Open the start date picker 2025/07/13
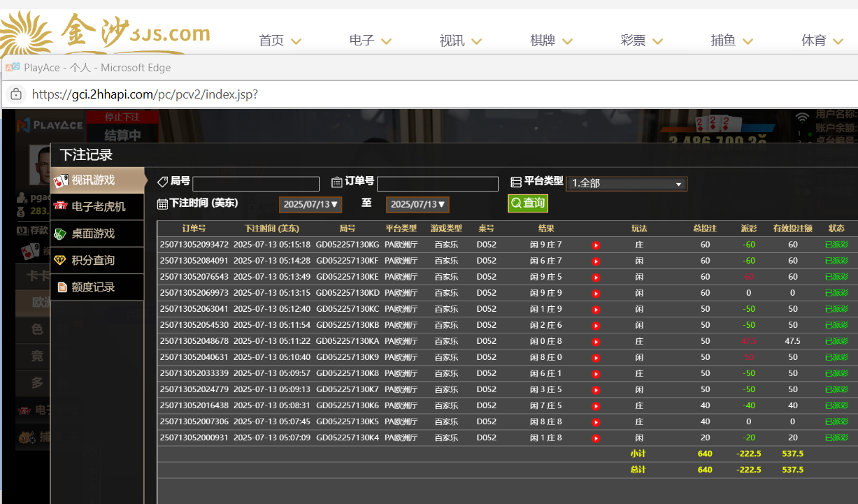Image resolution: width=858 pixels, height=504 pixels. (310, 205)
